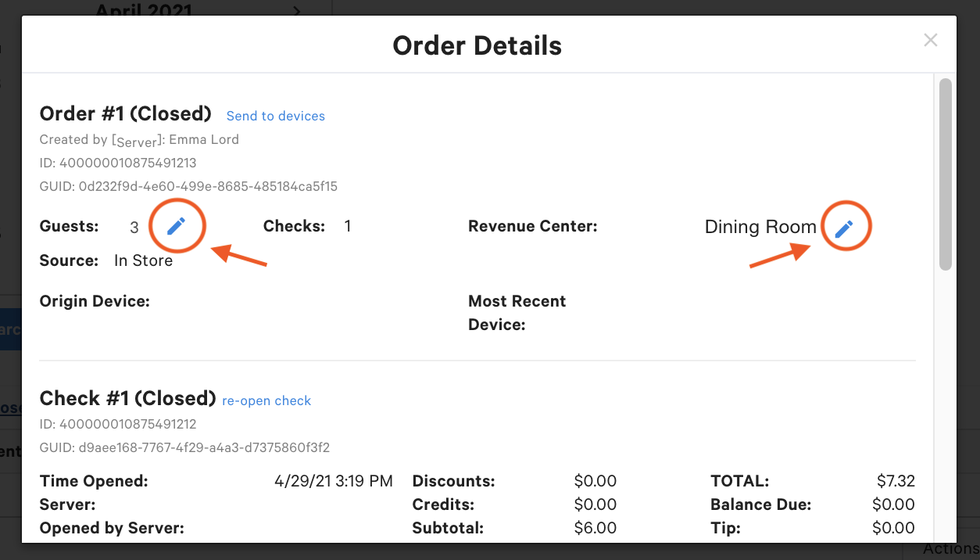Click the Actions label at bottom right
980x560 pixels.
950,549
